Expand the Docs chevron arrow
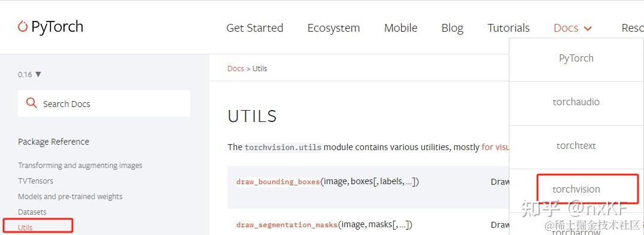The image size is (644, 235). point(588,28)
